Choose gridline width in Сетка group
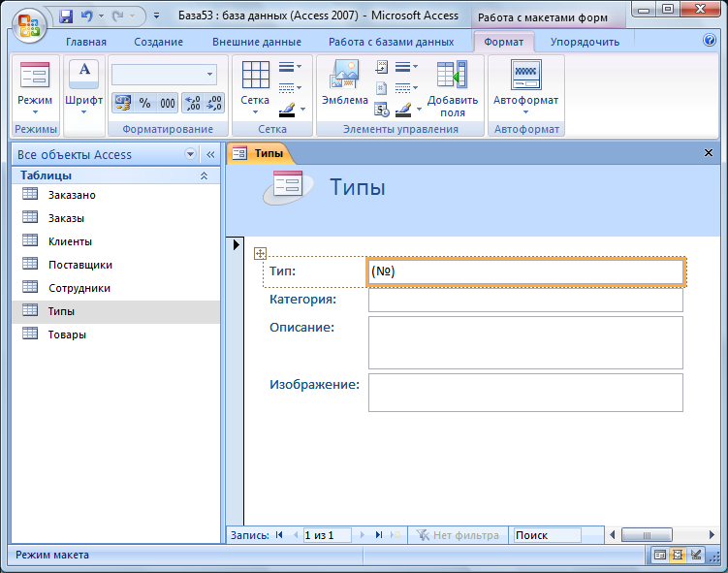This screenshot has width=728, height=573. tap(291, 67)
